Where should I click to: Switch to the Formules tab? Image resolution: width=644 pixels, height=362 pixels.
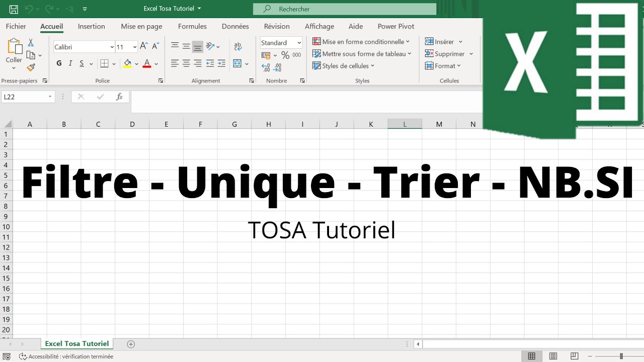[x=192, y=26]
